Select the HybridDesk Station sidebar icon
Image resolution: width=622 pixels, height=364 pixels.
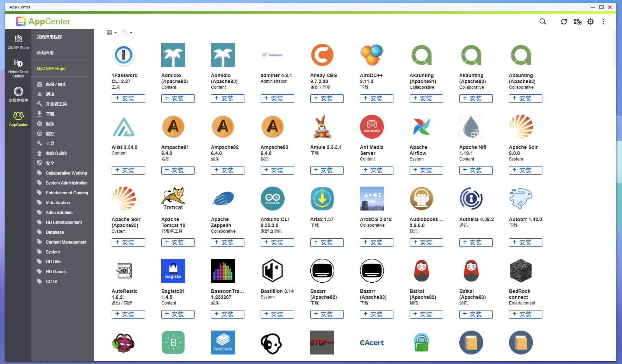pos(18,68)
